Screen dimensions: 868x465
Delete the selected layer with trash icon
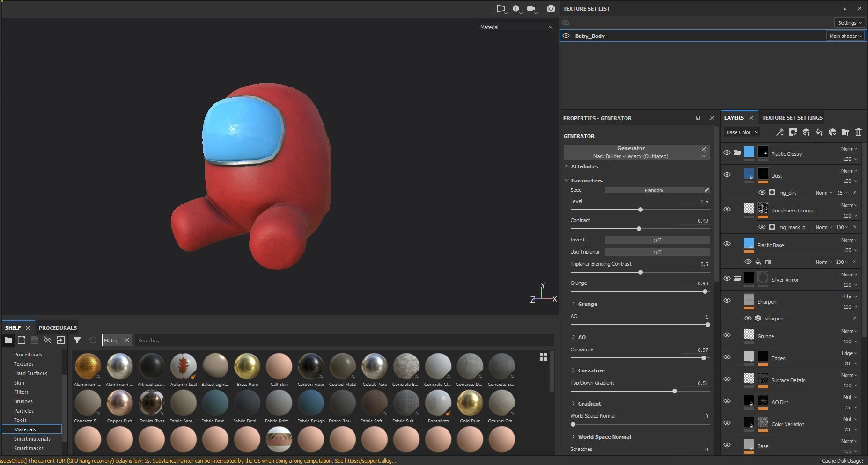pyautogui.click(x=859, y=132)
